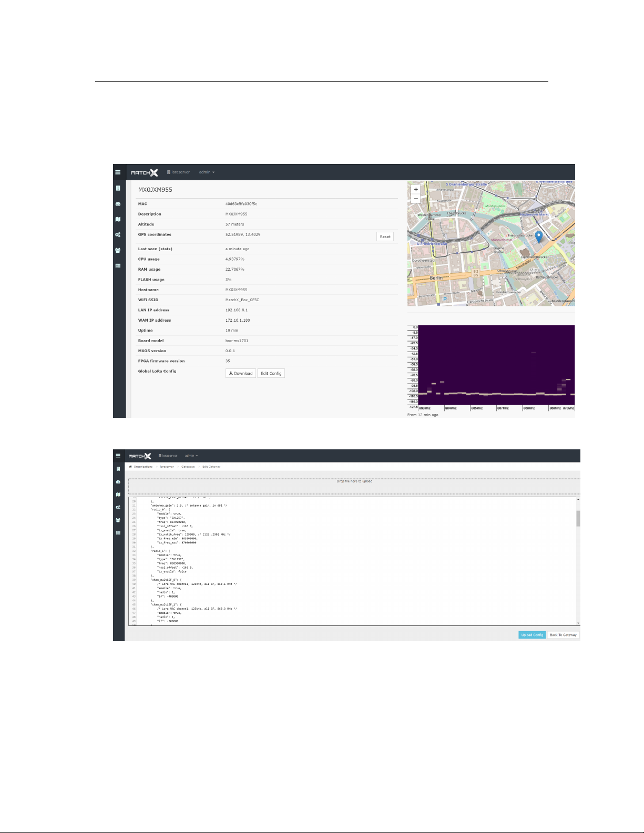Expand admin dropdown in Edit Gateway header

191,456
